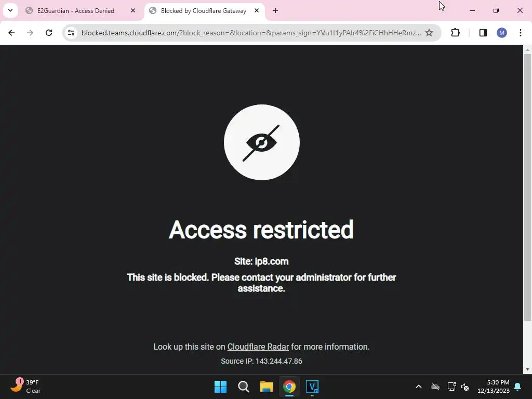Bookmark this page with the star icon

429,33
